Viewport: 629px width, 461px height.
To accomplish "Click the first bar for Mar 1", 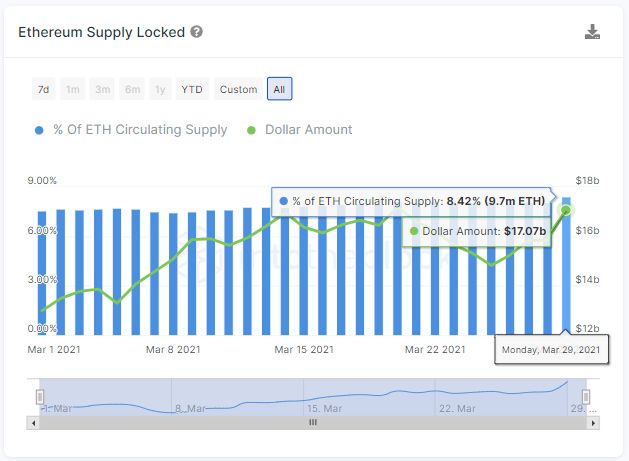I will point(42,273).
